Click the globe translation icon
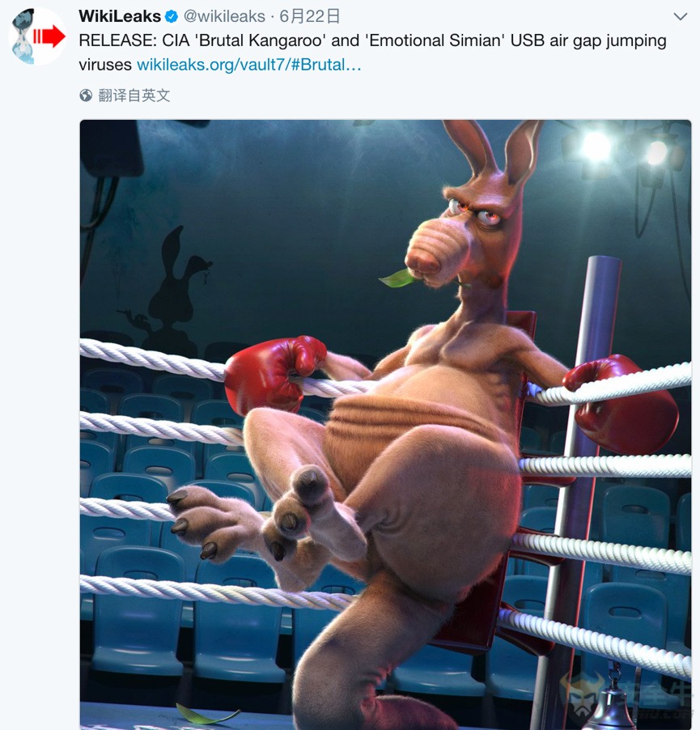 coord(86,95)
